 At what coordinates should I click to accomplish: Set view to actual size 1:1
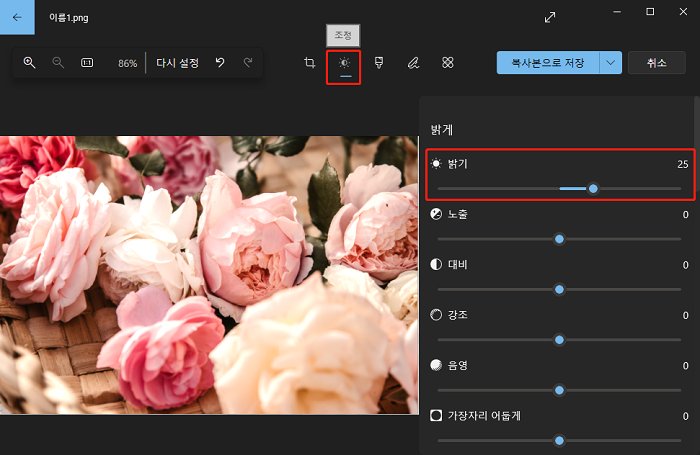pyautogui.click(x=87, y=63)
